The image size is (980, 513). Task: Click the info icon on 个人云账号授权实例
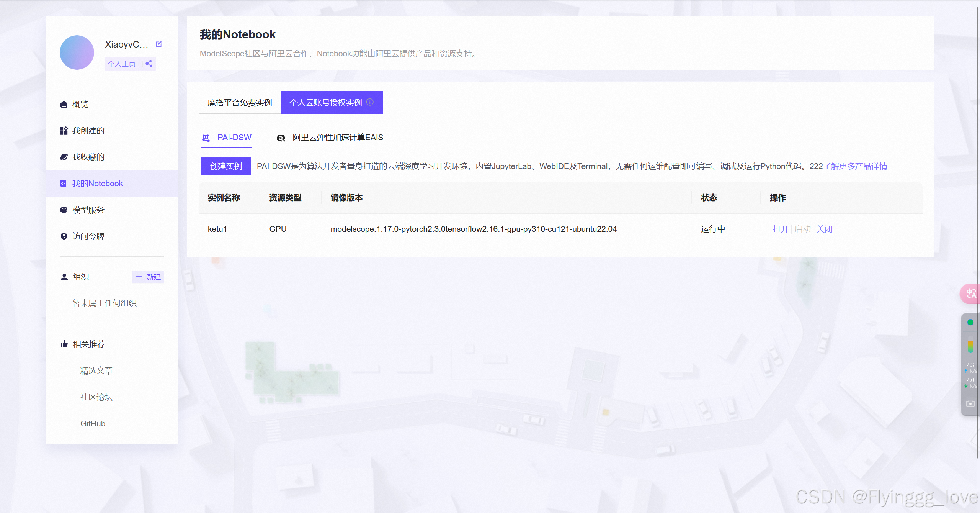(x=370, y=102)
